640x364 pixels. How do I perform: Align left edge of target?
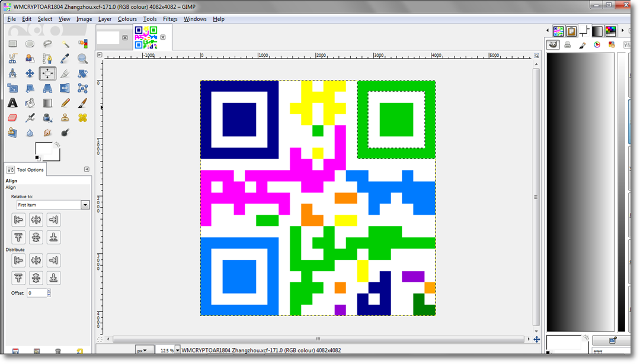(x=18, y=220)
